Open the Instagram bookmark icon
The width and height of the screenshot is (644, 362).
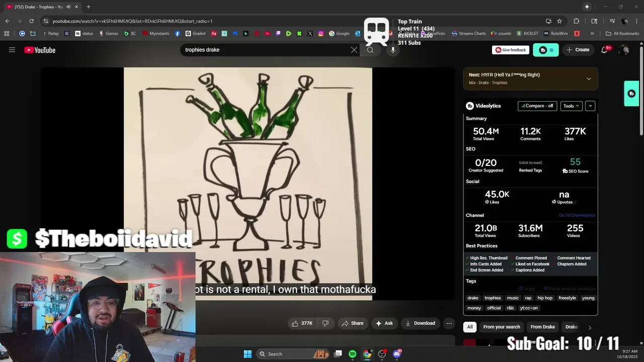[321, 34]
